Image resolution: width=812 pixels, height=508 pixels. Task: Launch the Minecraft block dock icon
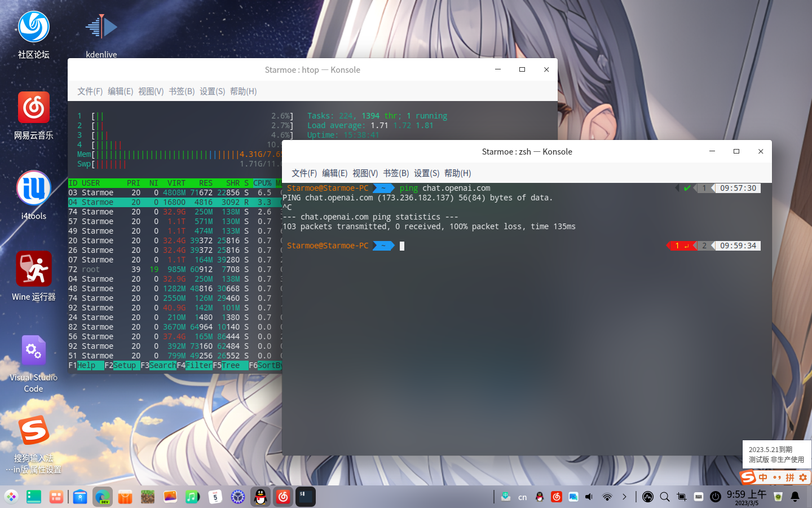[x=148, y=497]
